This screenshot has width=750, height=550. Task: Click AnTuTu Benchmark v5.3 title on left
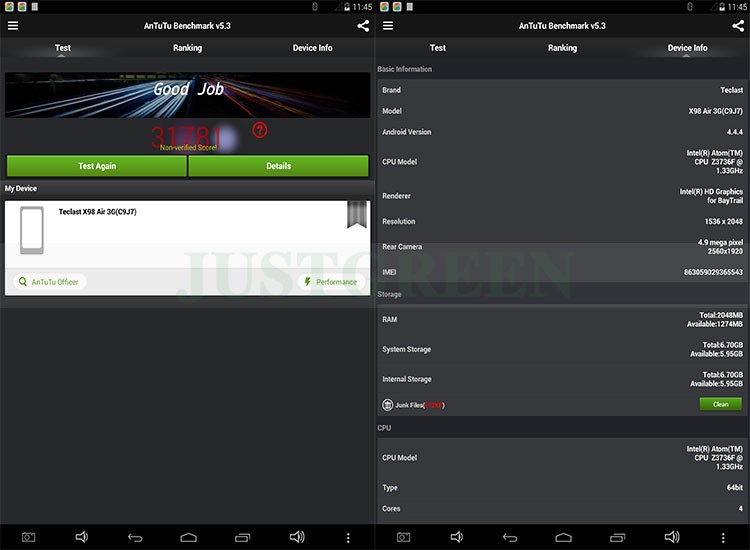click(x=188, y=26)
